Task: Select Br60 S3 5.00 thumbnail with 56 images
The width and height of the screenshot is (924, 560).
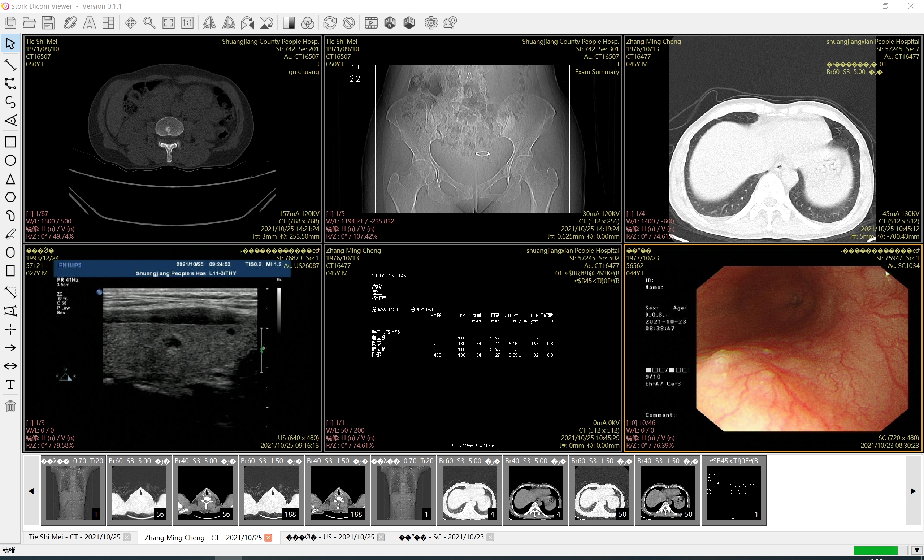Action: pyautogui.click(x=139, y=490)
